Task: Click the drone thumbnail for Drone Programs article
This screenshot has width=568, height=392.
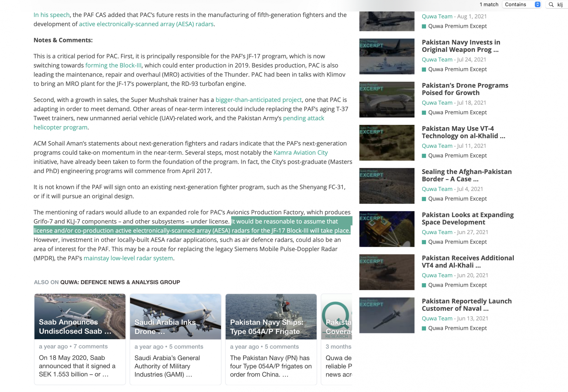Action: [387, 100]
